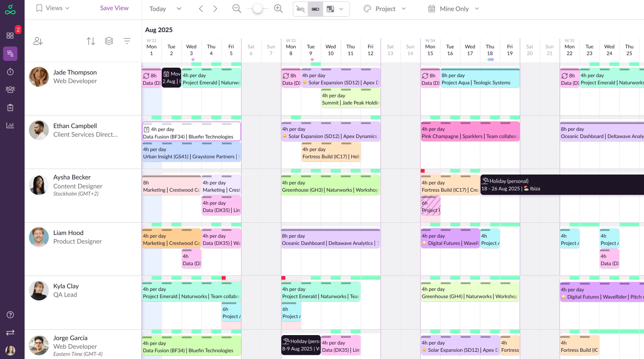Click the sort arrows icon above the schedule
644x359 pixels.
click(91, 41)
